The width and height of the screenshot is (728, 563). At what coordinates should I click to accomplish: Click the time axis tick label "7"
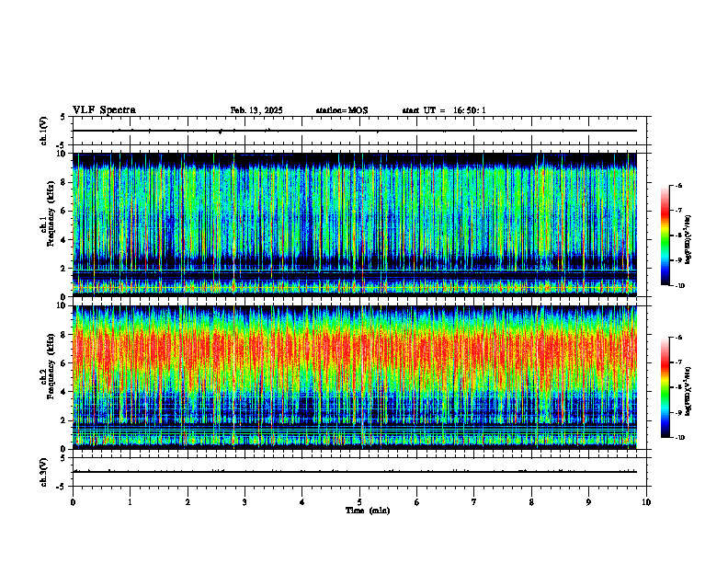[x=474, y=502]
